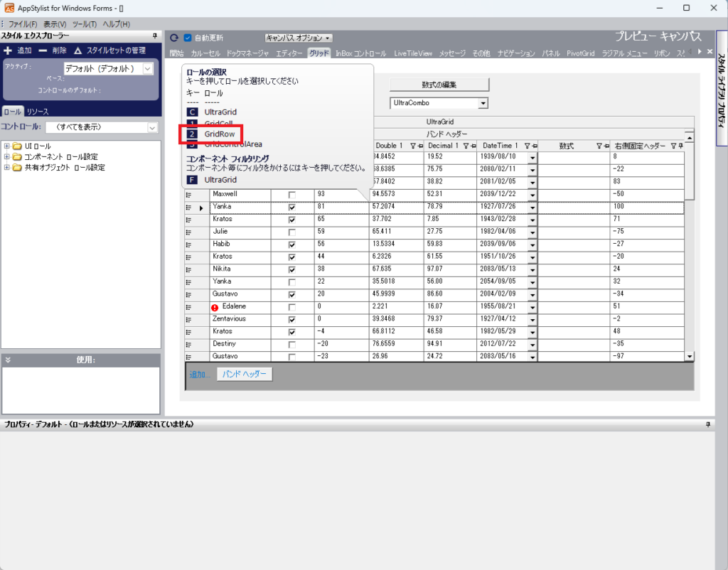
Task: Collapse the 使用 panel chevron
Action: coord(8,360)
